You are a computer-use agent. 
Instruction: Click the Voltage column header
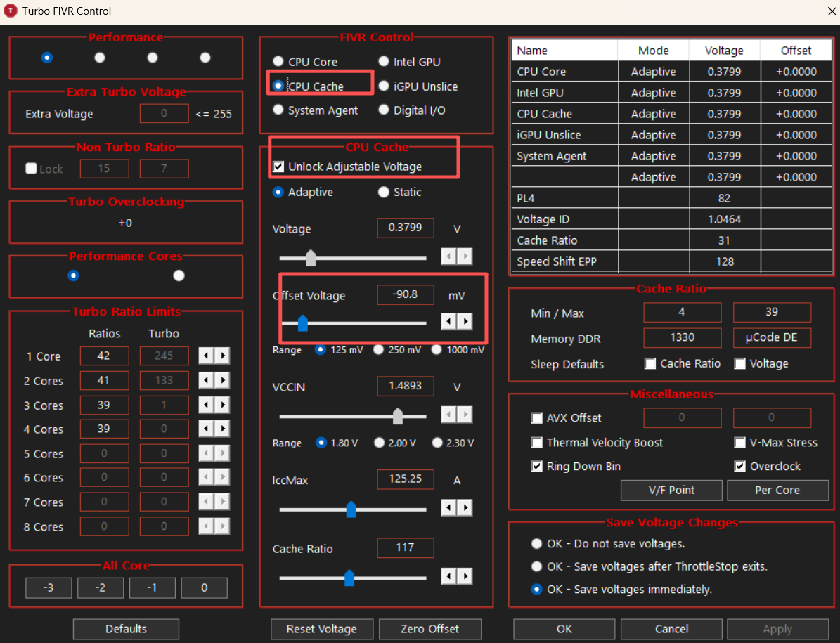[724, 51]
